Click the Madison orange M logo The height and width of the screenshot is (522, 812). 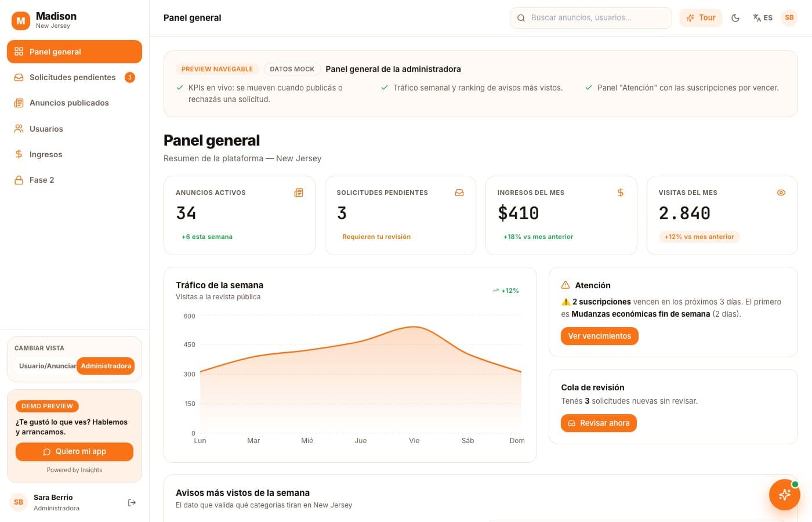tap(21, 21)
